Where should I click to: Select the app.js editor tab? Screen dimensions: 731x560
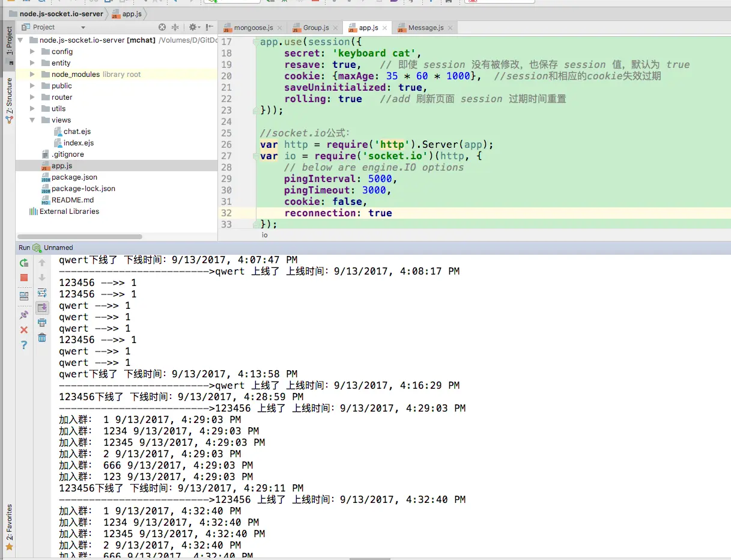pos(368,28)
